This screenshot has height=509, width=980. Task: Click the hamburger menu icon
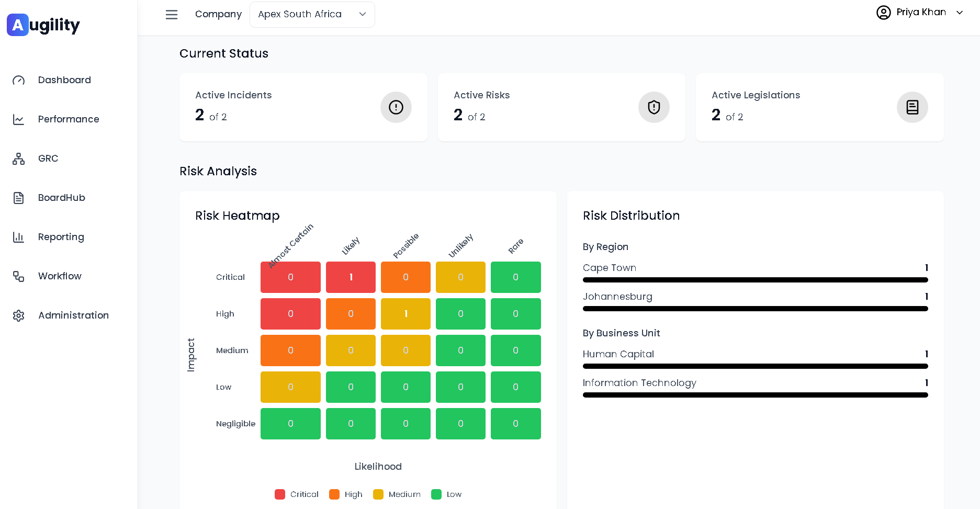tap(172, 15)
